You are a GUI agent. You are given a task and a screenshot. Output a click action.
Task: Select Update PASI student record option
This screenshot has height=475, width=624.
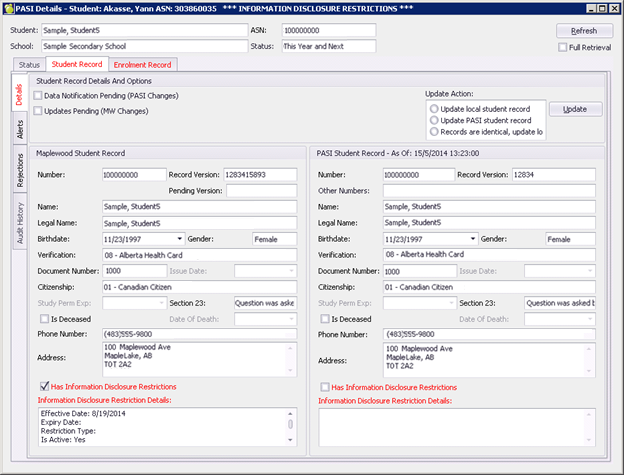pos(433,119)
